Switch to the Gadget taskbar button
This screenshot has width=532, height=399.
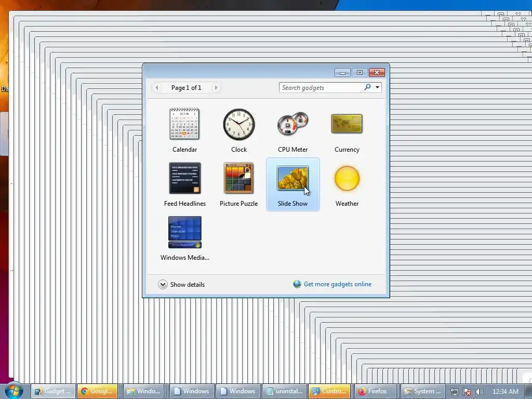point(52,391)
